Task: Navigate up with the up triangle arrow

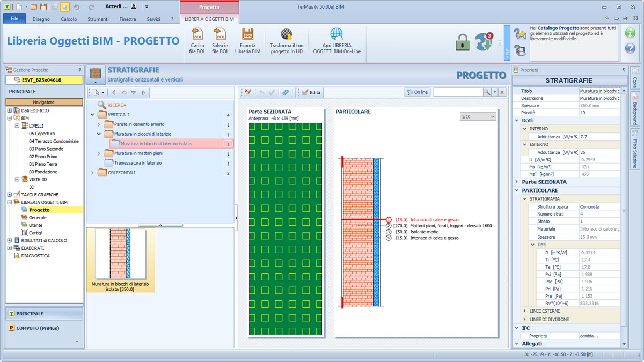Action: [x=123, y=92]
